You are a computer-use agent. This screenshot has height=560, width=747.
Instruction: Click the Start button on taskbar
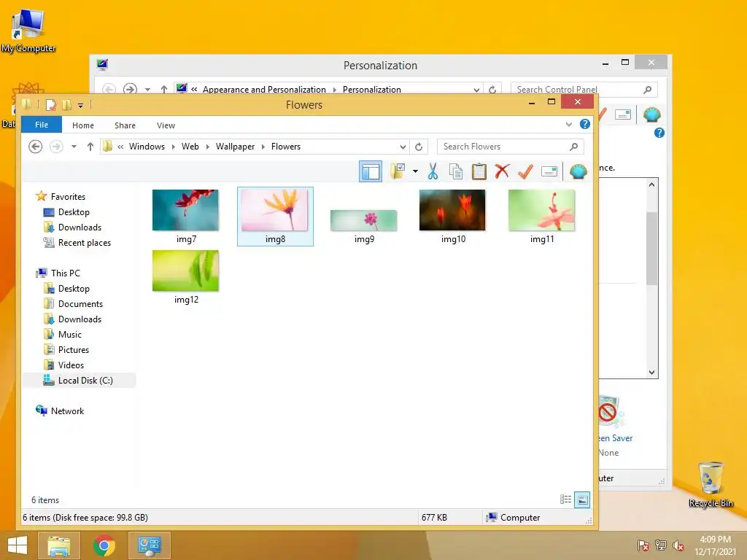tap(18, 545)
